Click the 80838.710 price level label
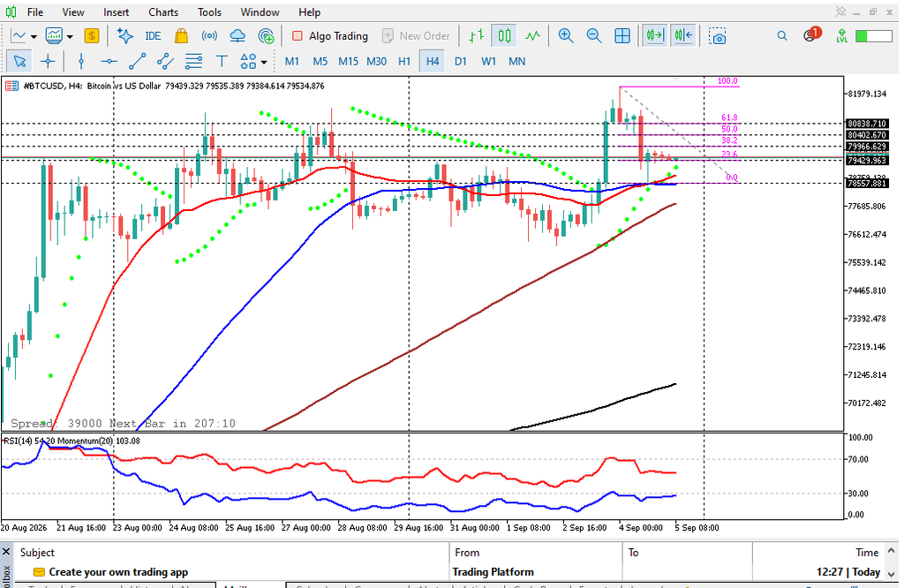The height and width of the screenshot is (588, 904). point(867,124)
